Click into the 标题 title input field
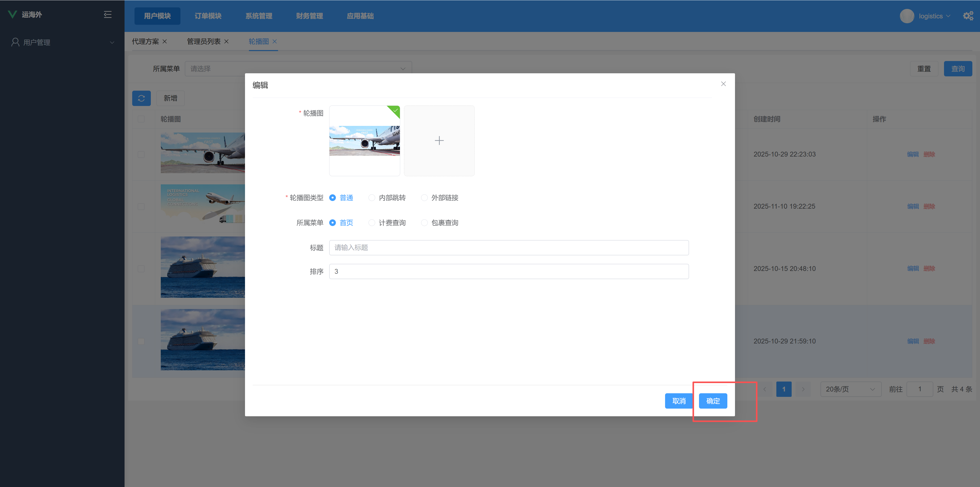Screen dimensions: 980x487 point(509,247)
